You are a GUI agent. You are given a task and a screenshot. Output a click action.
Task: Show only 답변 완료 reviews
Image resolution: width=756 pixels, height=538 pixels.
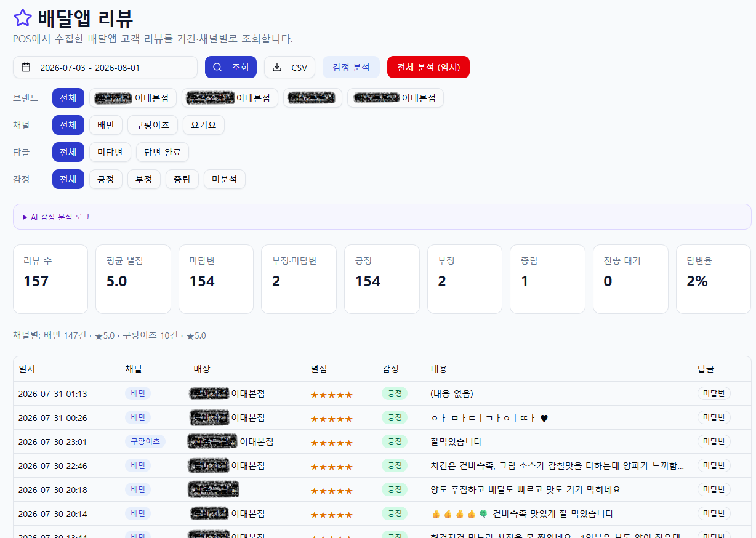[x=163, y=152]
